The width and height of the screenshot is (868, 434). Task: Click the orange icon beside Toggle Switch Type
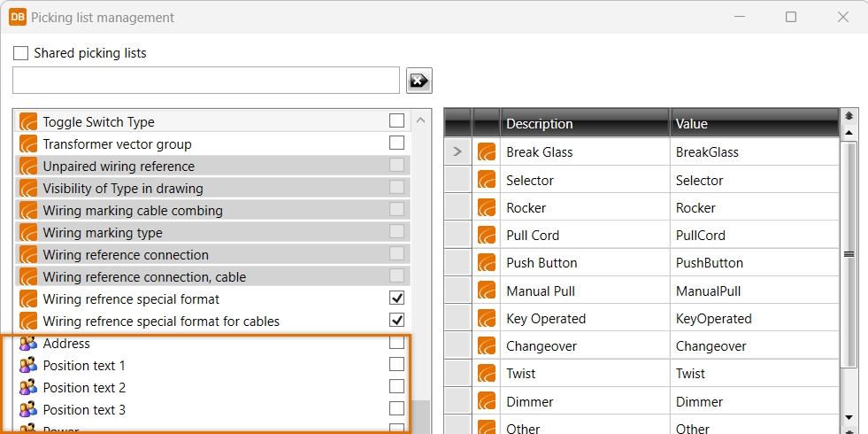tap(28, 122)
